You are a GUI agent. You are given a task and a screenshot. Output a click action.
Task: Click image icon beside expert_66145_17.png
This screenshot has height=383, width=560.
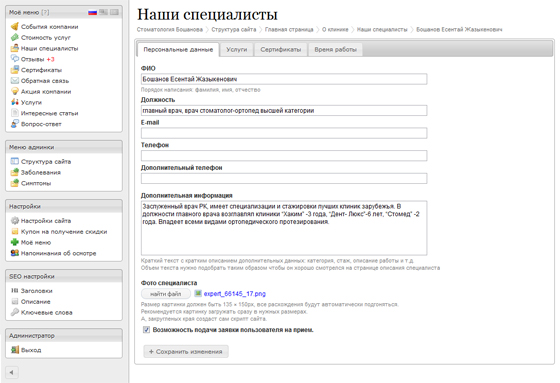point(198,294)
